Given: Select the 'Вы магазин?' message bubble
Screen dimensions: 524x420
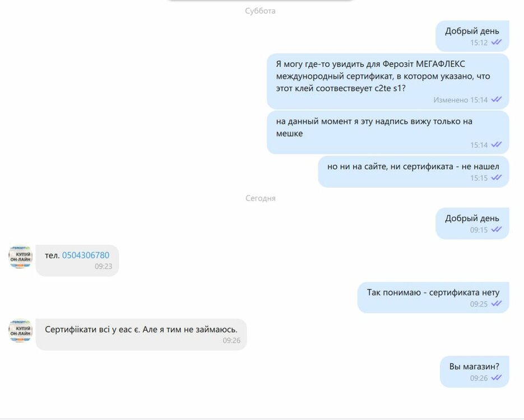Looking at the screenshot, I should (475, 372).
